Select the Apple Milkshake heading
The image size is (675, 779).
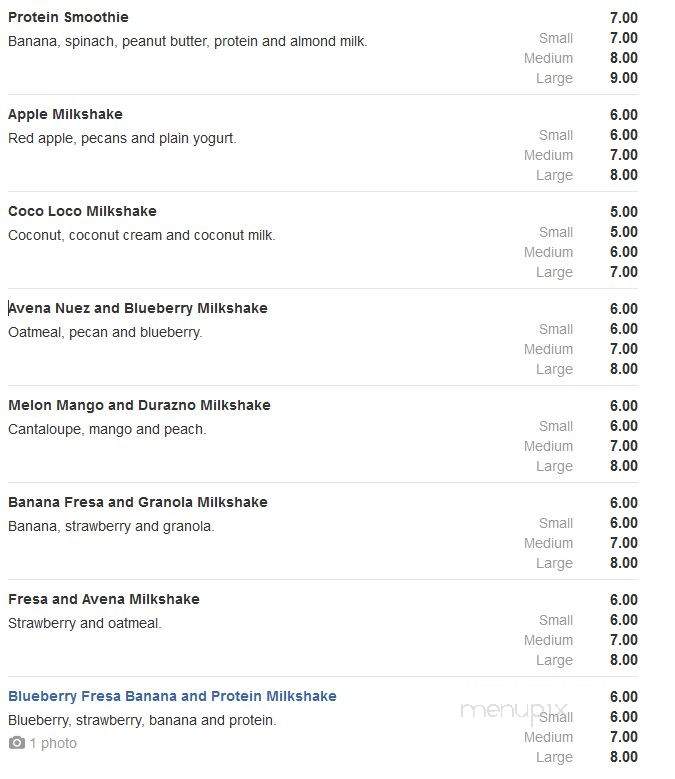click(66, 114)
